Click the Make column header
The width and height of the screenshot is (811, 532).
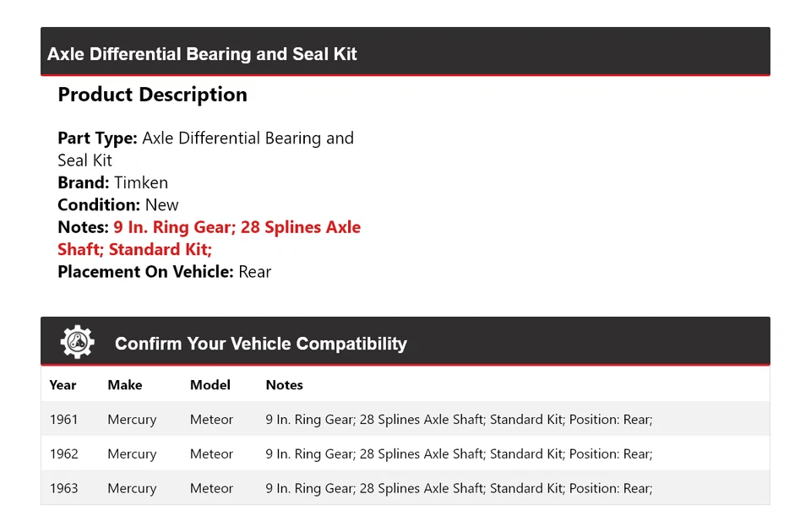pyautogui.click(x=125, y=385)
